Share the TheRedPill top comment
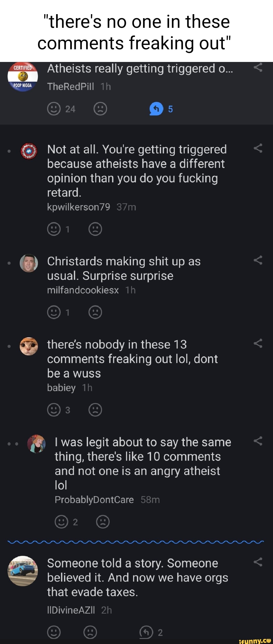273x644 pixels. [258, 68]
